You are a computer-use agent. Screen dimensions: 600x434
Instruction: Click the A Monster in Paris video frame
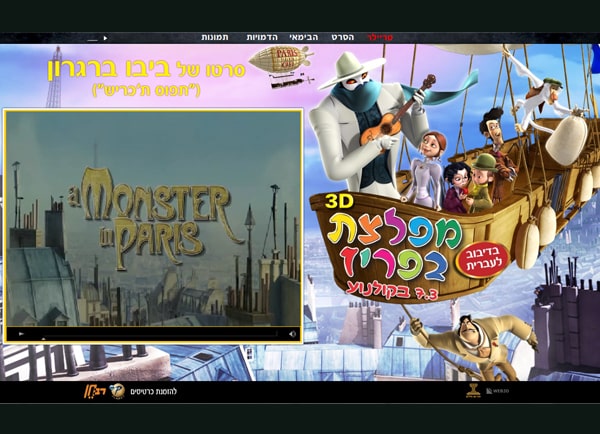click(x=153, y=219)
